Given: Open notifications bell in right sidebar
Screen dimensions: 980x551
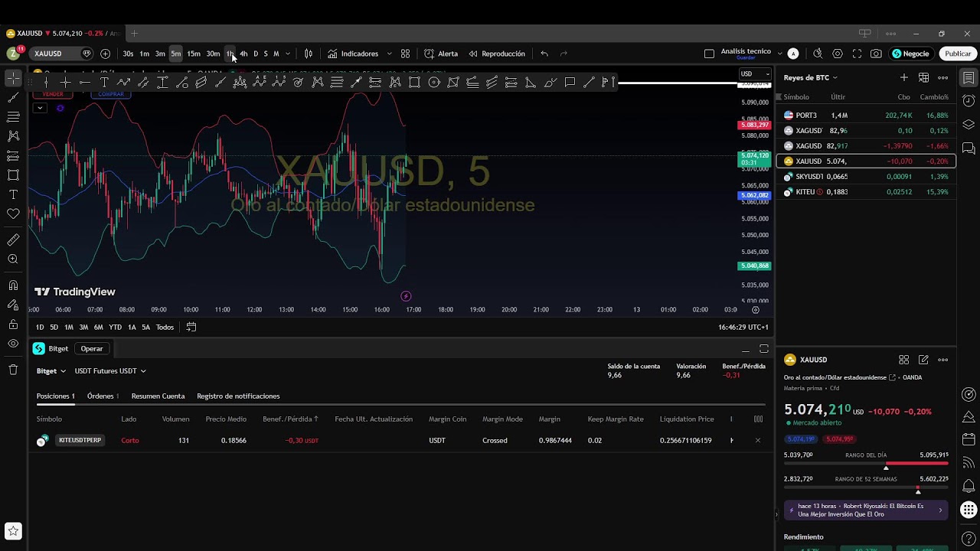Looking at the screenshot, I should (969, 486).
